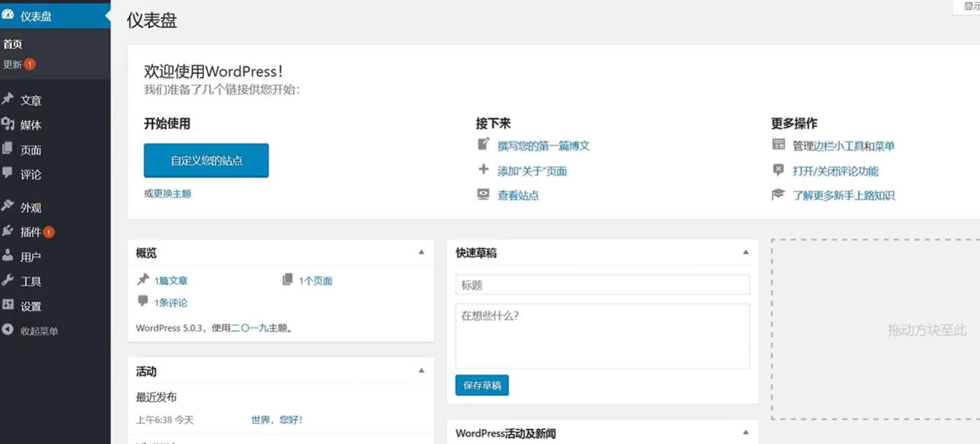This screenshot has width=980, height=444.
Task: Click the dashboard gauge icon in sidebar
Action: tap(8, 15)
